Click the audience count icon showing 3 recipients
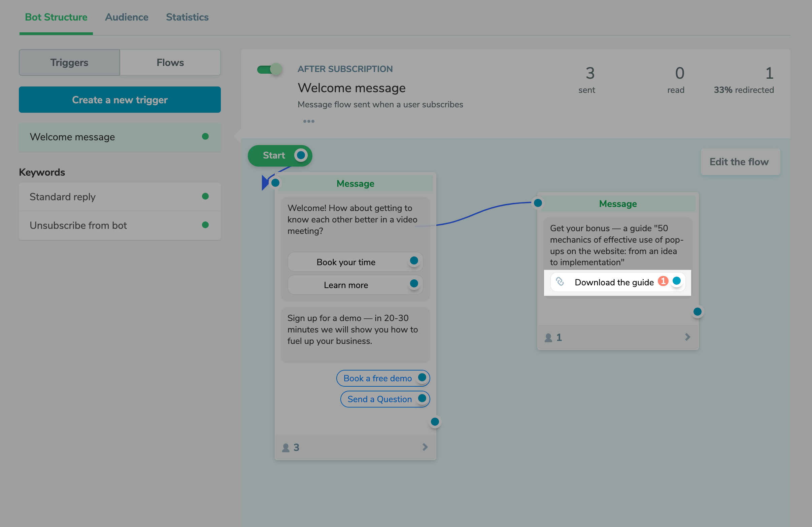Screen dimensions: 812x527 [x=286, y=447]
